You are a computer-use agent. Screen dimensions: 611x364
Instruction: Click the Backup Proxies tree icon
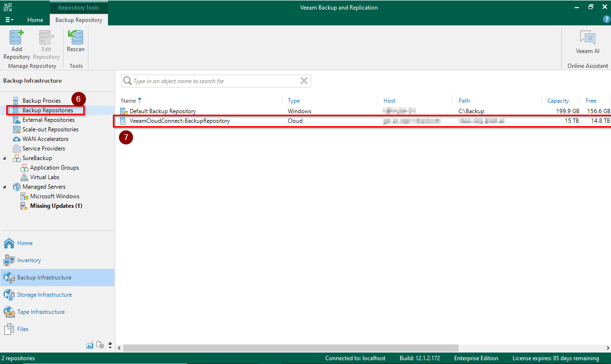point(16,101)
